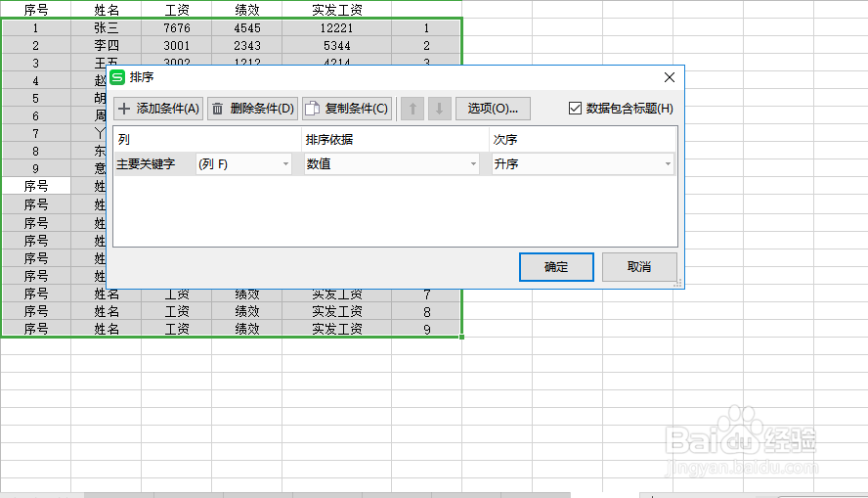Click the cell with salary value 7676
Image resolution: width=868 pixels, height=498 pixels.
click(177, 27)
